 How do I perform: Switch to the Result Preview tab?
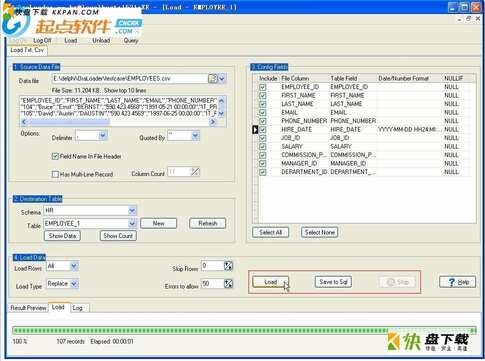(28, 308)
